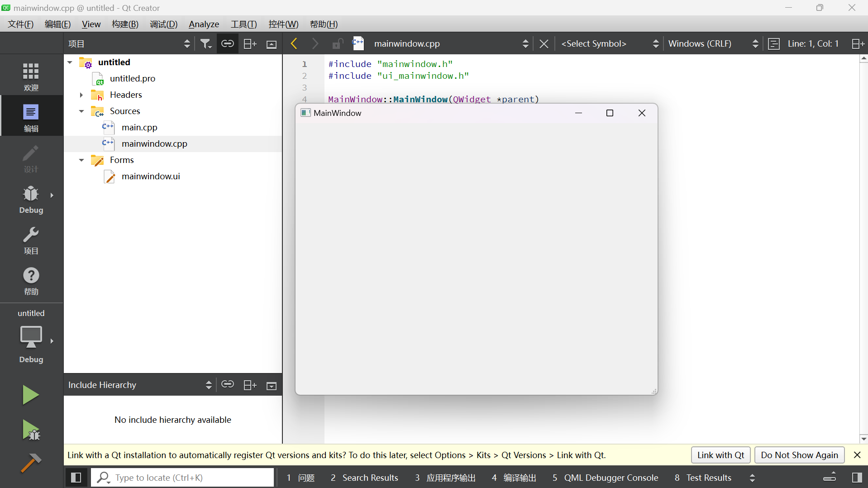868x488 pixels.
Task: Open the 帮助(H) menu
Action: [324, 24]
